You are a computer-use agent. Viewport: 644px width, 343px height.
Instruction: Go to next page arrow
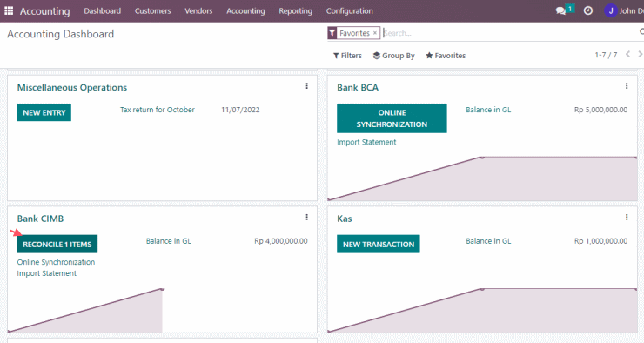(640, 54)
